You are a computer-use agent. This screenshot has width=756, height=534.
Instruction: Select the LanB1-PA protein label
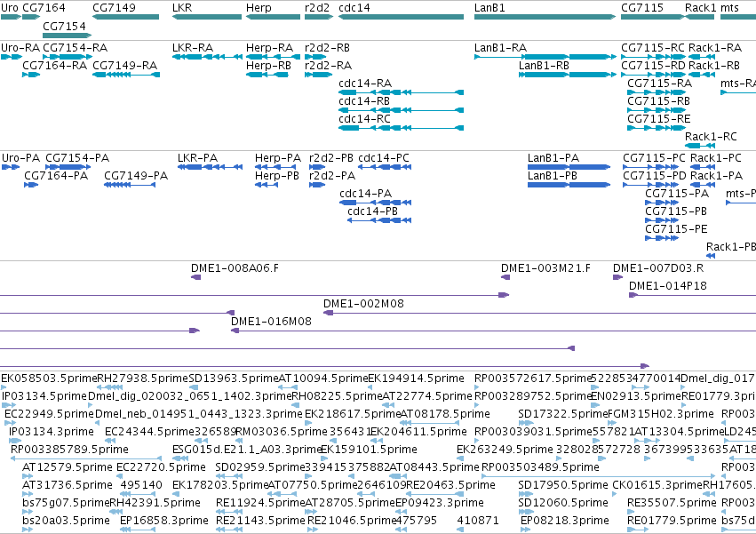point(553,158)
